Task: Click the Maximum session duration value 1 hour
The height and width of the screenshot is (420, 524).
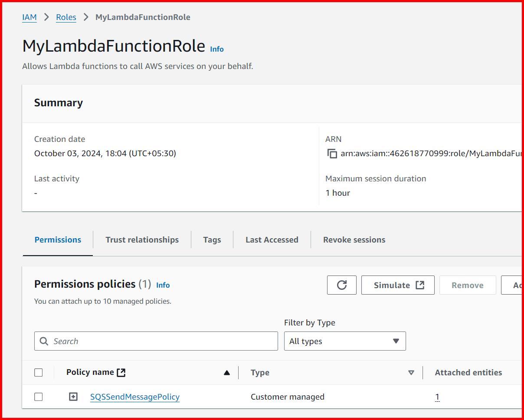Action: pos(337,193)
